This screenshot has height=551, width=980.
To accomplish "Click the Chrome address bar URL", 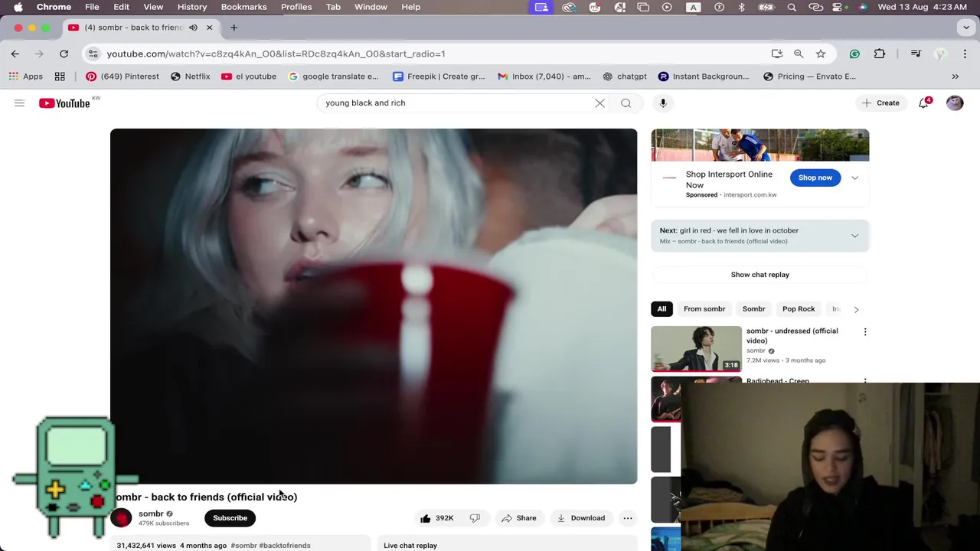I will 276,54.
